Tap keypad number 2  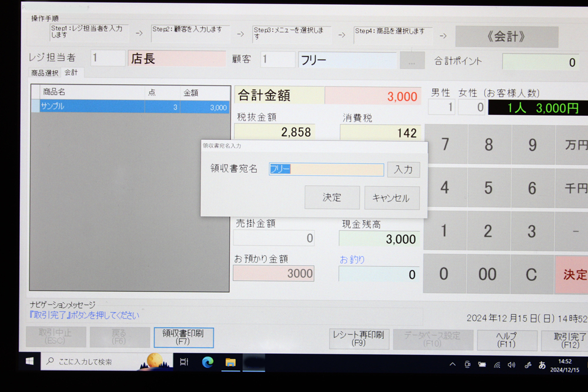[487, 231]
